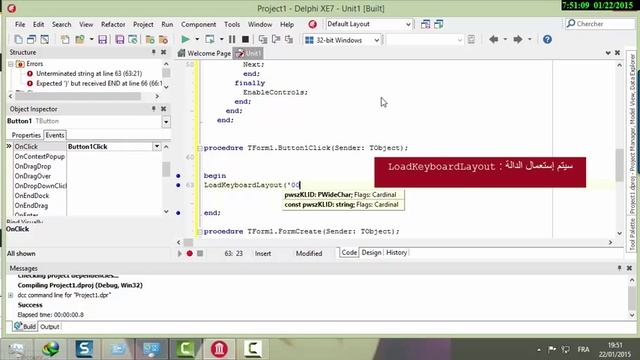Select the Unterminated string error entry
Image resolution: width=640 pixels, height=360 pixels.
(x=89, y=73)
